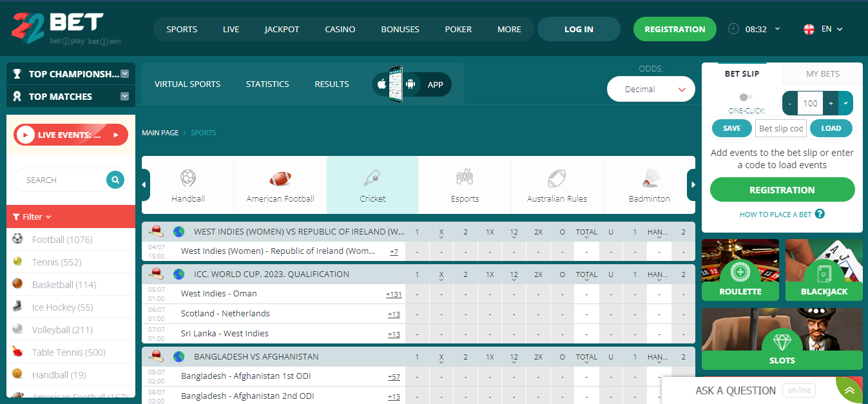The width and height of the screenshot is (868, 404).
Task: Click the English flag language icon
Action: coord(809,29)
